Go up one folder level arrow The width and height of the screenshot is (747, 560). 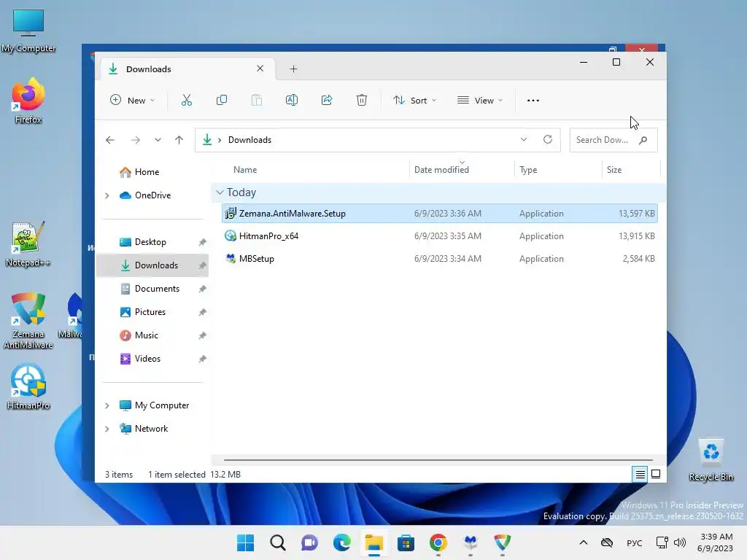[179, 140]
